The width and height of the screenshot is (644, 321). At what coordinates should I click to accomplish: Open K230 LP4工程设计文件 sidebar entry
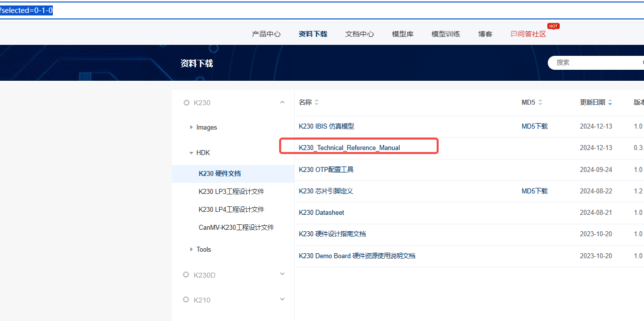click(x=231, y=209)
